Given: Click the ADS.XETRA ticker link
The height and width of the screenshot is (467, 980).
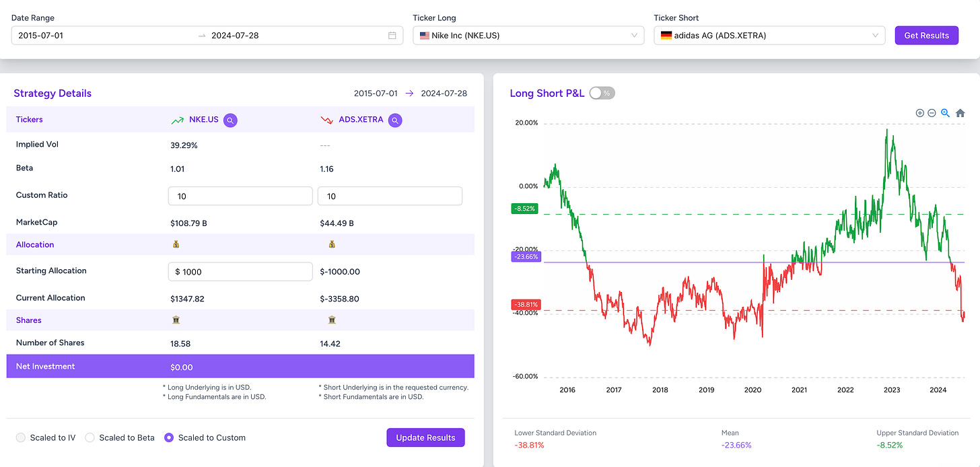Looking at the screenshot, I should tap(361, 120).
